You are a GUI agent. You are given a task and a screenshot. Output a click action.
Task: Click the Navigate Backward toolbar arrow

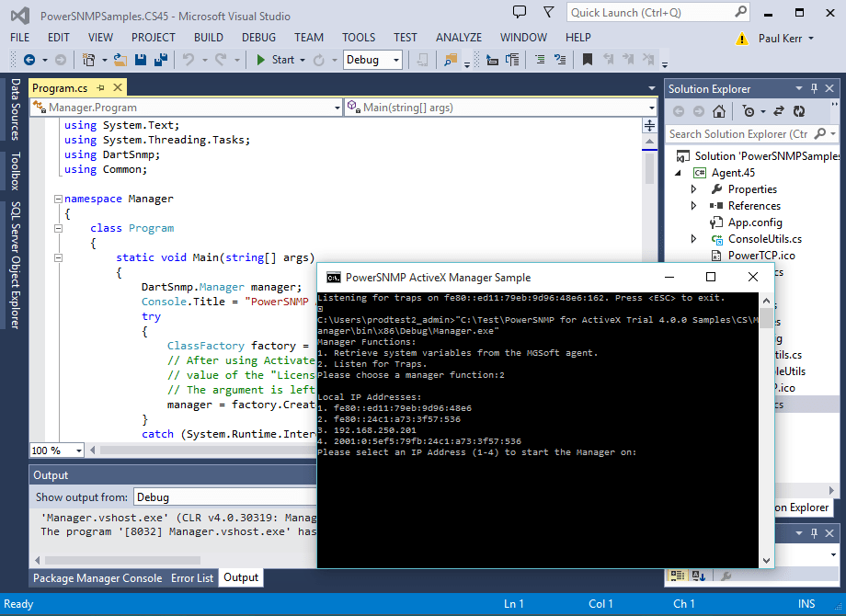coord(29,60)
